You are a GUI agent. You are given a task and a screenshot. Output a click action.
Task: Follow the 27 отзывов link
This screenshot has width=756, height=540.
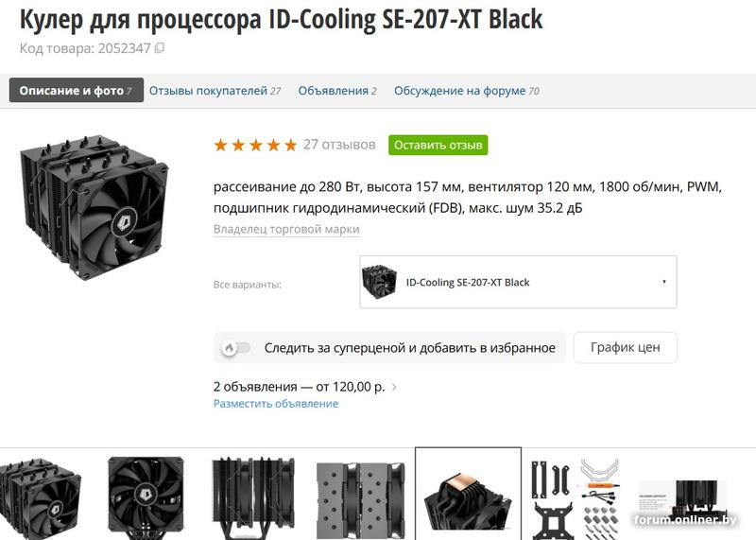tap(339, 145)
